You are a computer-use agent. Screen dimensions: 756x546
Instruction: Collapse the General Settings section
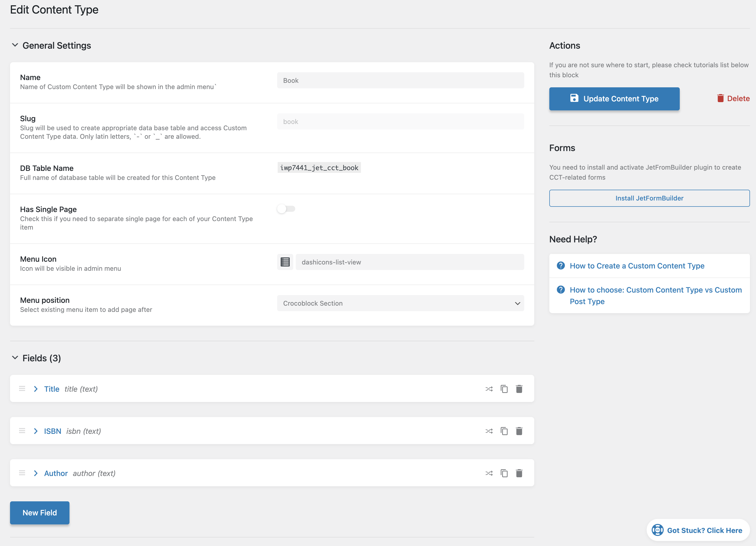point(15,45)
